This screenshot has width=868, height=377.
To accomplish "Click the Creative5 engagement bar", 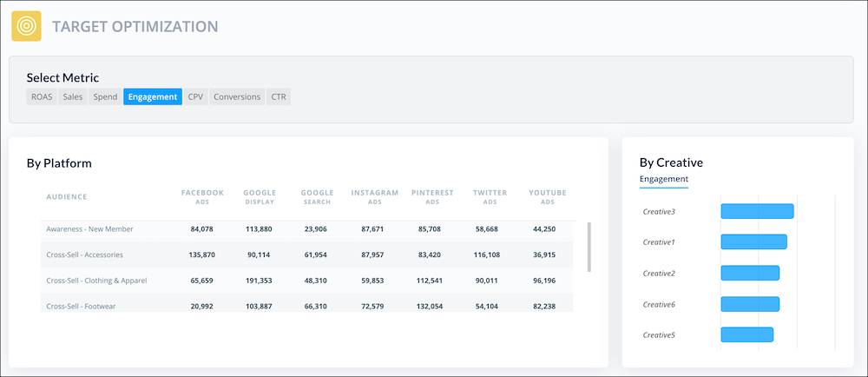I will pyautogui.click(x=746, y=335).
